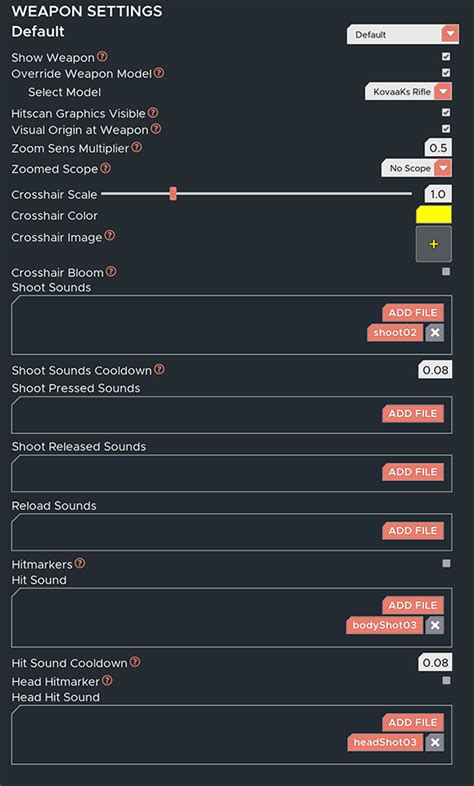474x786 pixels.
Task: Delete the headShot03 sound file
Action: pyautogui.click(x=435, y=742)
